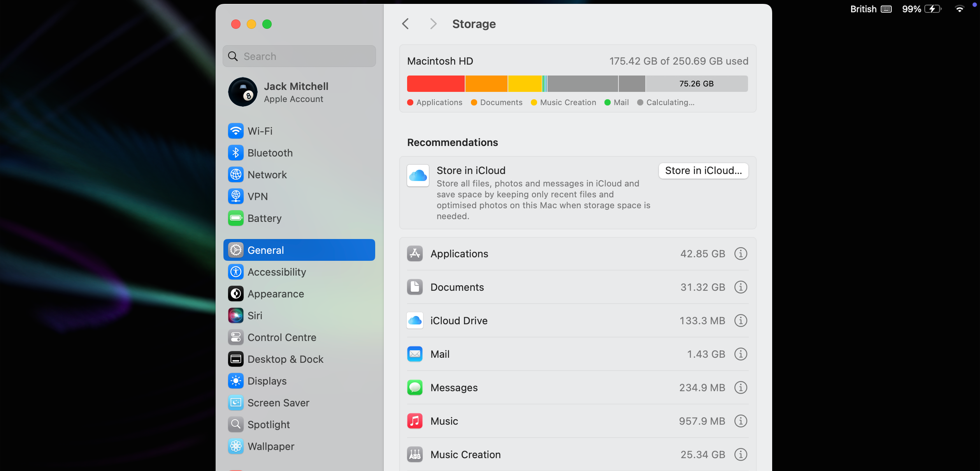Click the 31.32 GB Documents size
Screen dimensions: 980x471
[703, 287]
